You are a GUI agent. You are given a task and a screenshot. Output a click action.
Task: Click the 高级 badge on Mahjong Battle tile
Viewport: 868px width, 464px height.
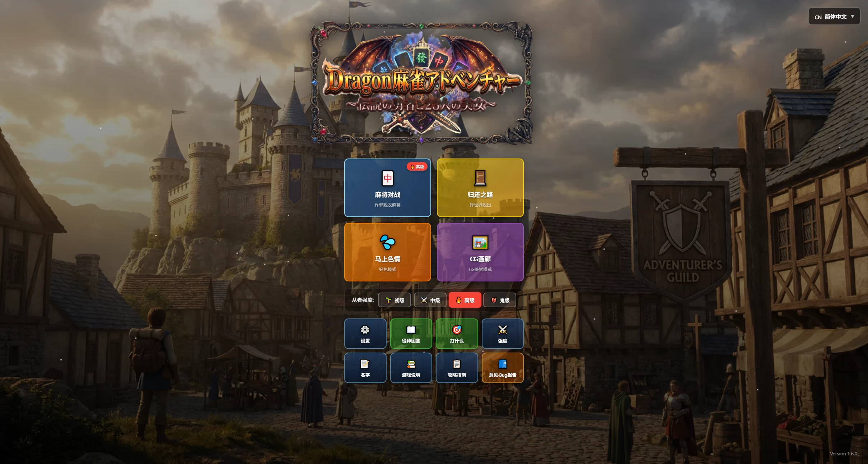tap(417, 167)
